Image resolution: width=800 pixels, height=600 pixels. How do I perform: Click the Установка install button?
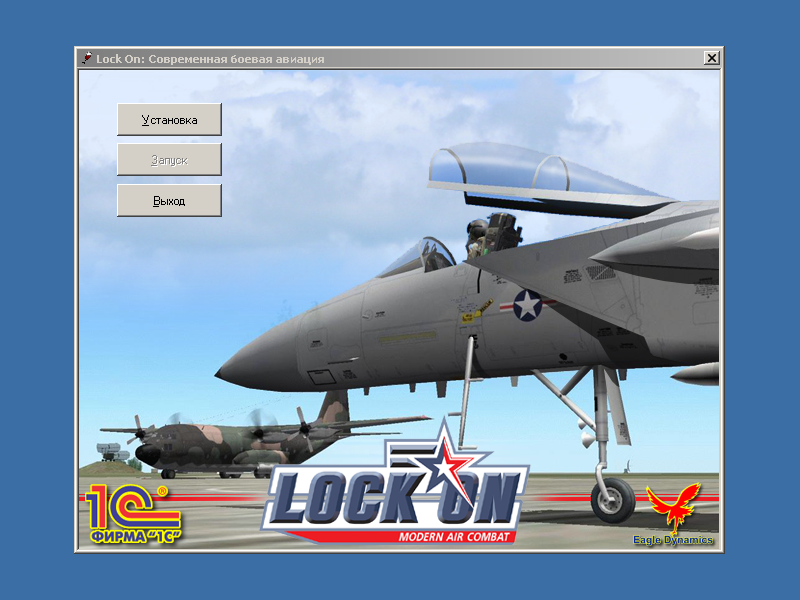tap(169, 119)
